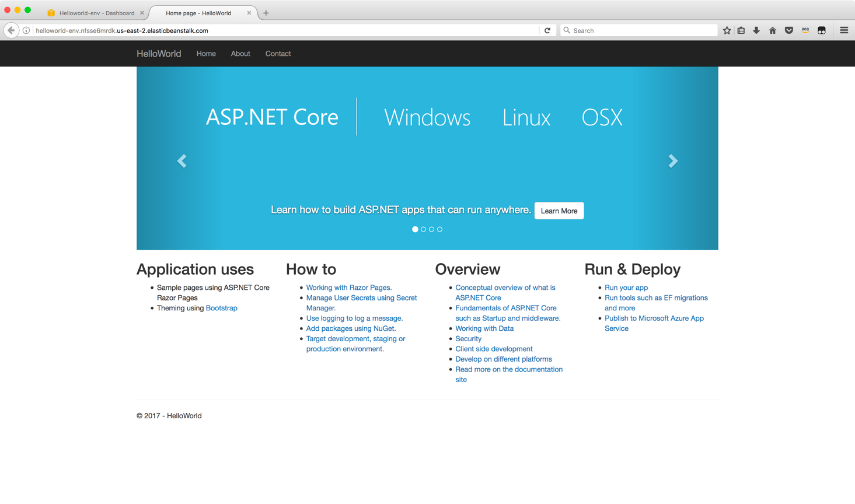The image size is (855, 504).
Task: Bookmark this page with the star icon
Action: click(x=727, y=30)
